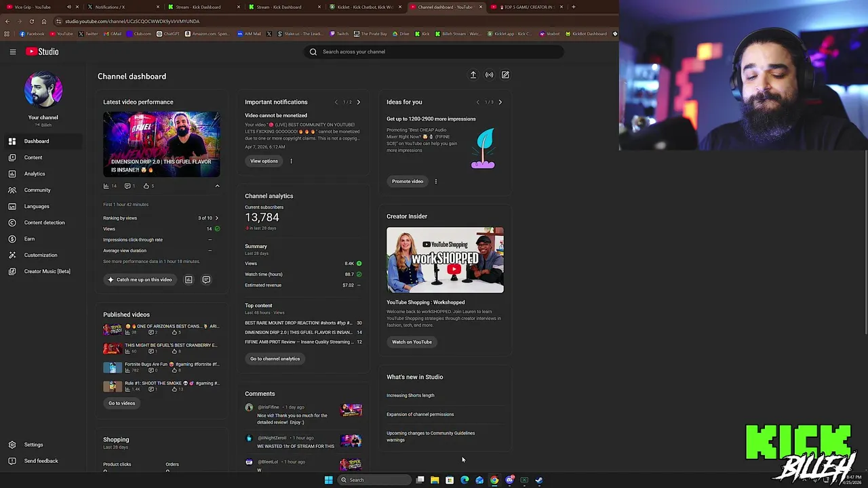
Task: Open BEST RARE MOUNT DROP REACTION top content
Action: [303, 323]
